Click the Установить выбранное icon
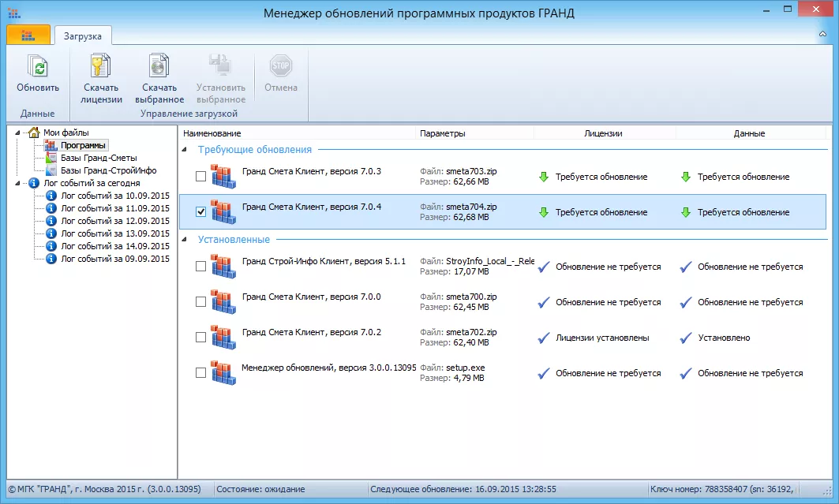 (220, 65)
